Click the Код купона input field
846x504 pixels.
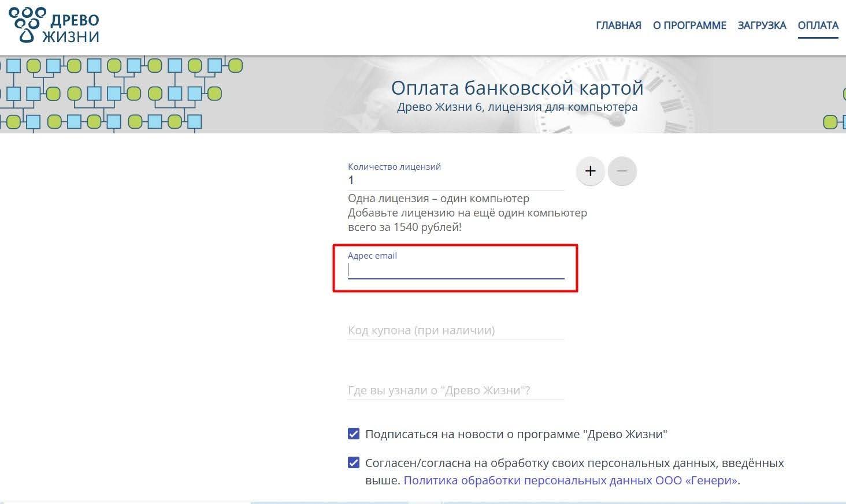[456, 330]
